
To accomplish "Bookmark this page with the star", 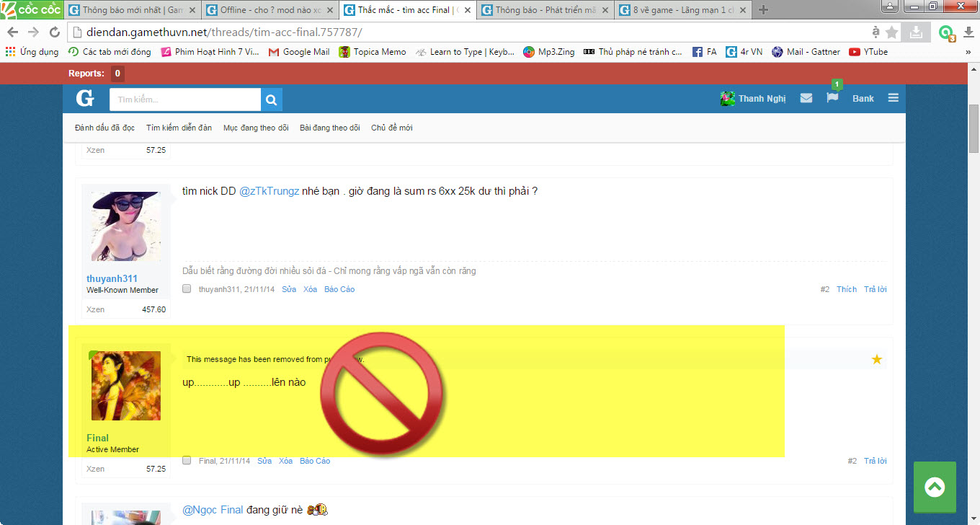I will click(892, 32).
